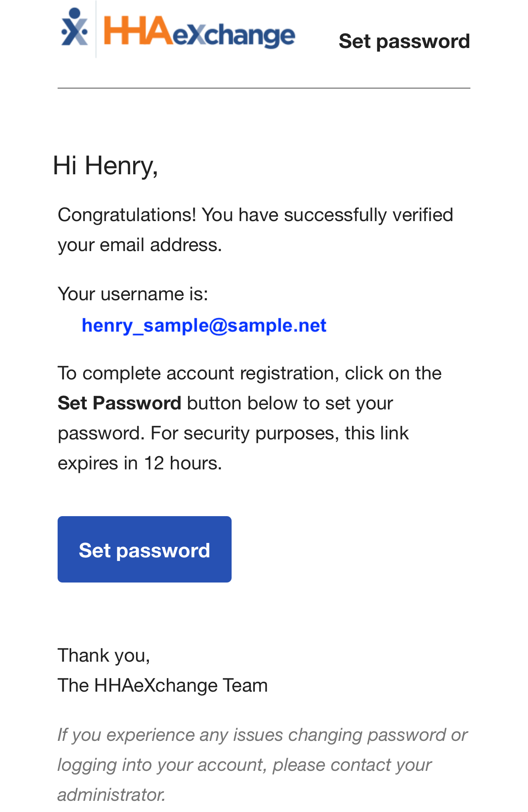Click the "expires in 12 hours." text
Screen dimensions: 528x812
coord(140,463)
